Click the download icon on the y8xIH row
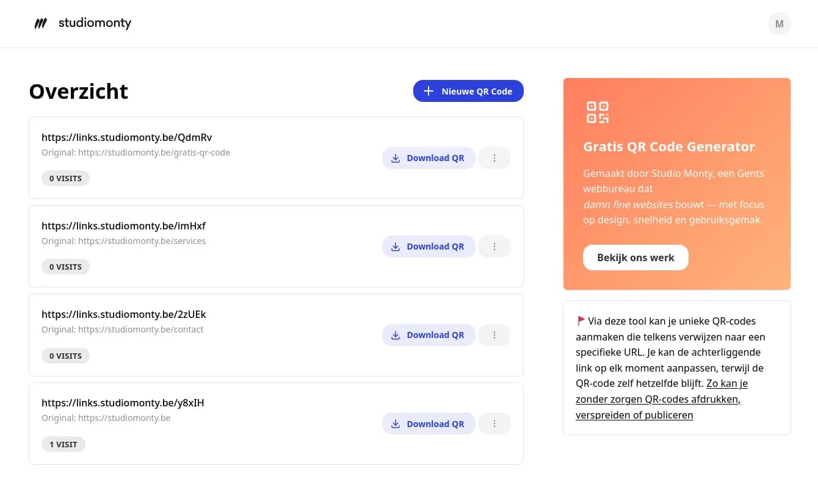The width and height of the screenshot is (818, 504). click(396, 423)
